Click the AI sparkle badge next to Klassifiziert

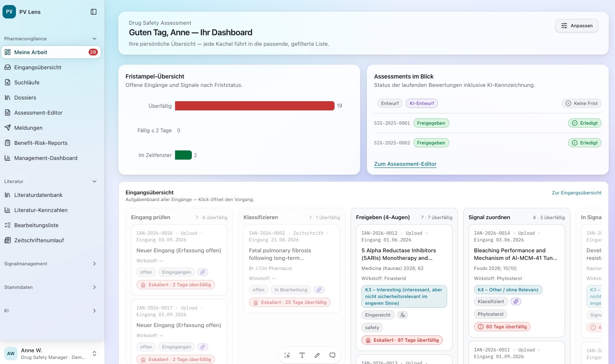click(x=516, y=301)
